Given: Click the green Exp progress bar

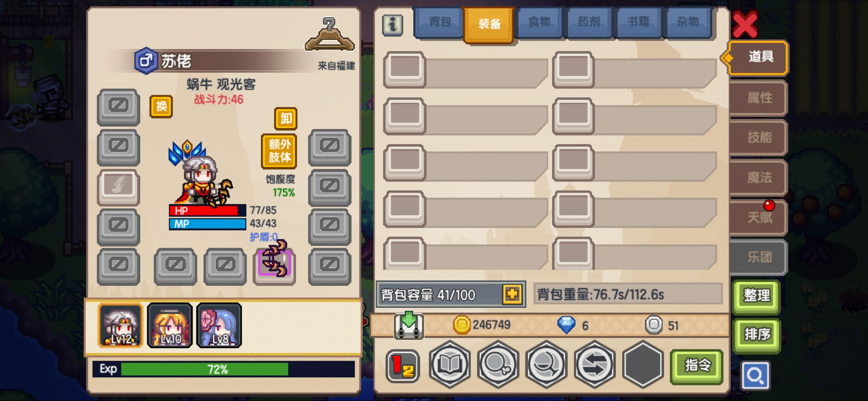Looking at the screenshot, I should click(224, 369).
